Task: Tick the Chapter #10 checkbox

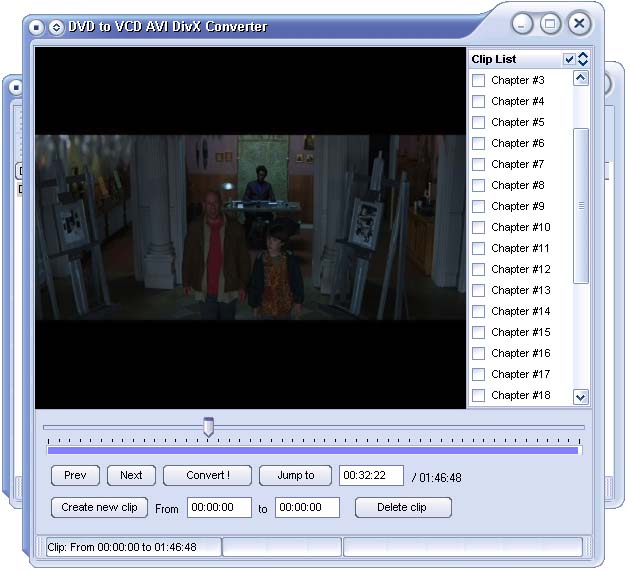Action: (478, 227)
